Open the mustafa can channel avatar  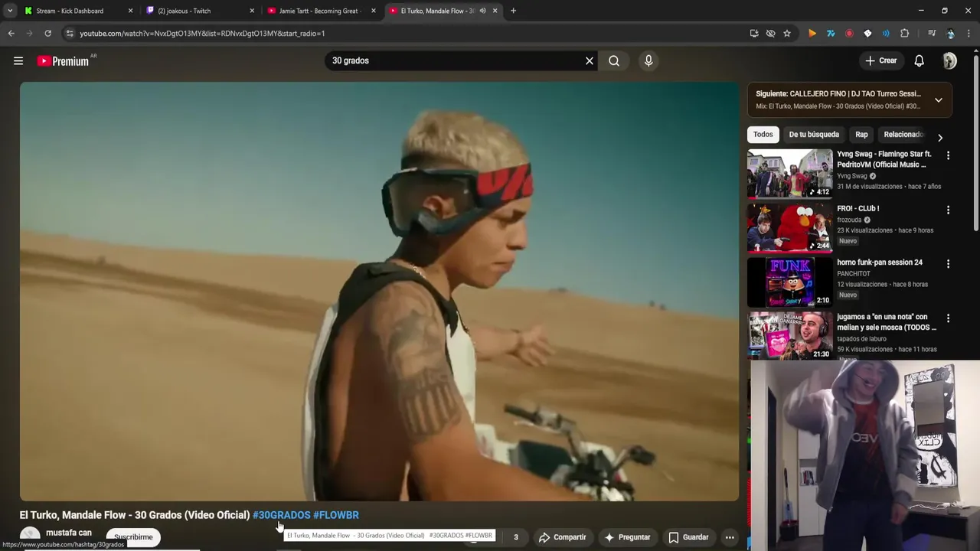point(30,537)
